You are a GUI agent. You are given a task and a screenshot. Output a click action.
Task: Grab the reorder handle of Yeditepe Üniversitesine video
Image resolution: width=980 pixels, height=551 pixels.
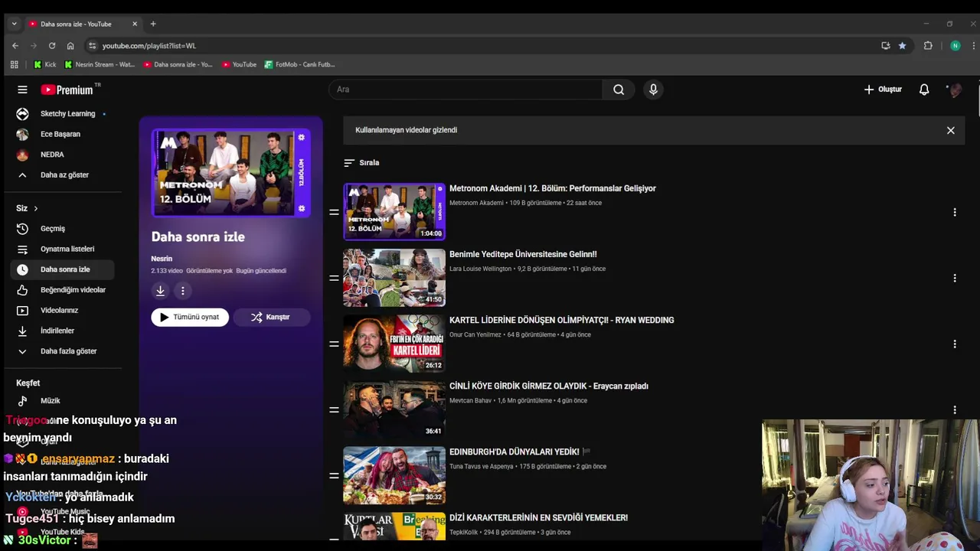pos(334,278)
